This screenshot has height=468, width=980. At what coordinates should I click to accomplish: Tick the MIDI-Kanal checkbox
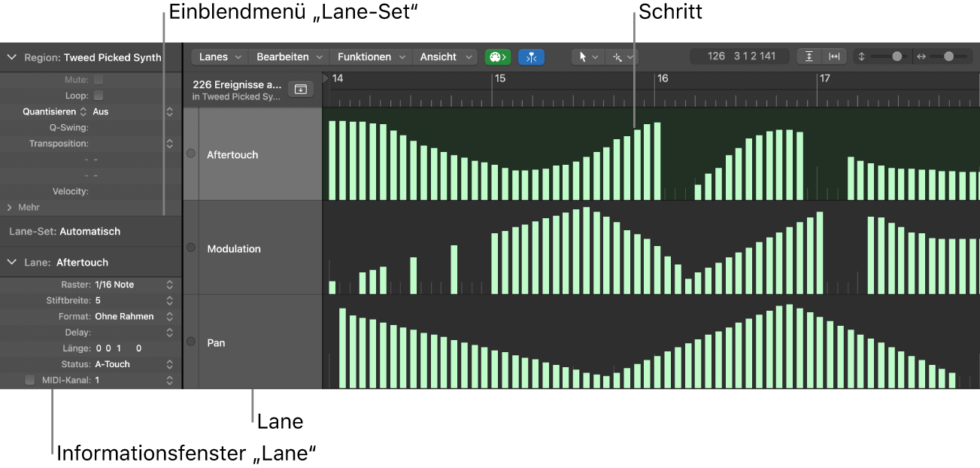pyautogui.click(x=30, y=380)
